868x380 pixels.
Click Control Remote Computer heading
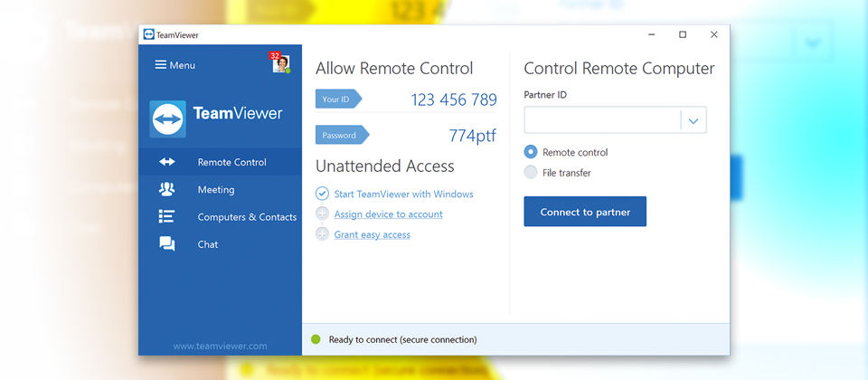coord(618,69)
